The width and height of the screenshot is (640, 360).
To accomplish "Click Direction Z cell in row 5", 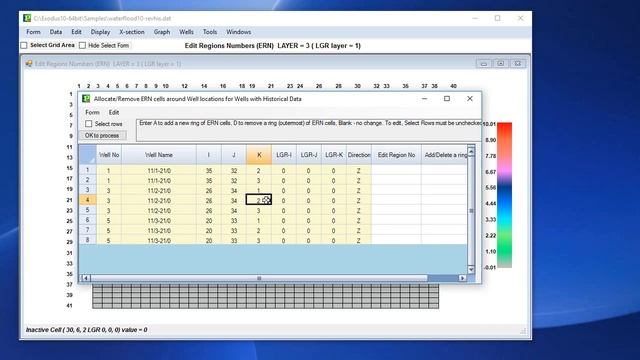I will point(359,211).
